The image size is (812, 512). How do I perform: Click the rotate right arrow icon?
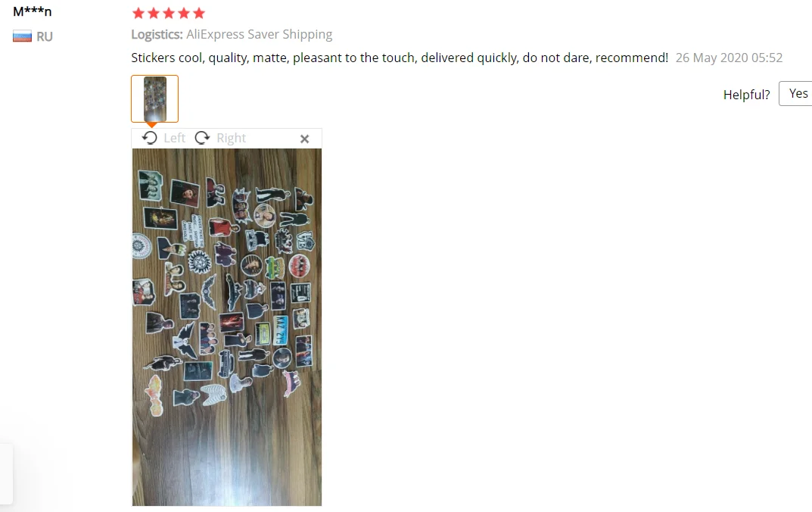click(202, 138)
